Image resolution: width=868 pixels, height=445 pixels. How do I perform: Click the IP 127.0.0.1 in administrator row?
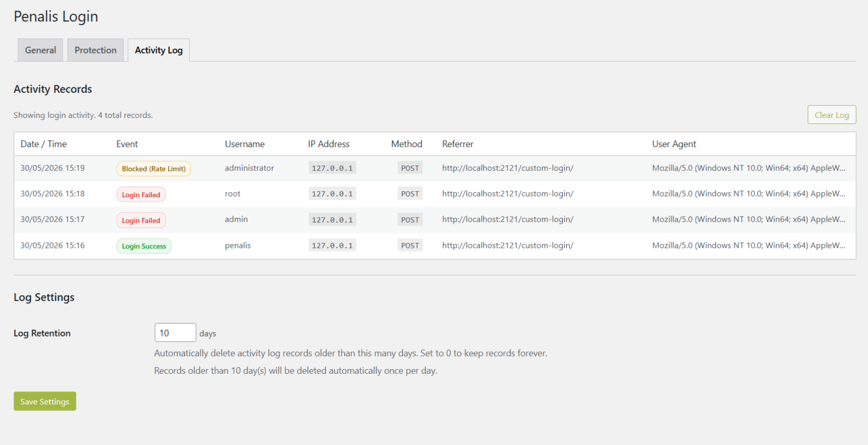point(332,168)
